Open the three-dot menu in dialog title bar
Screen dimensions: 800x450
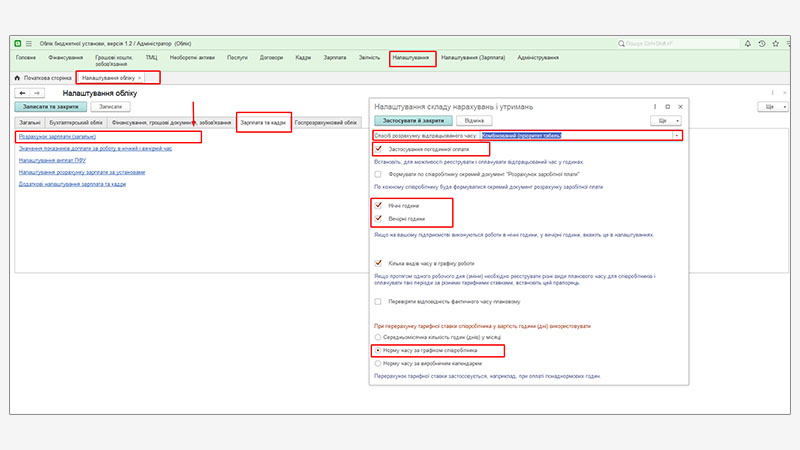(x=654, y=105)
